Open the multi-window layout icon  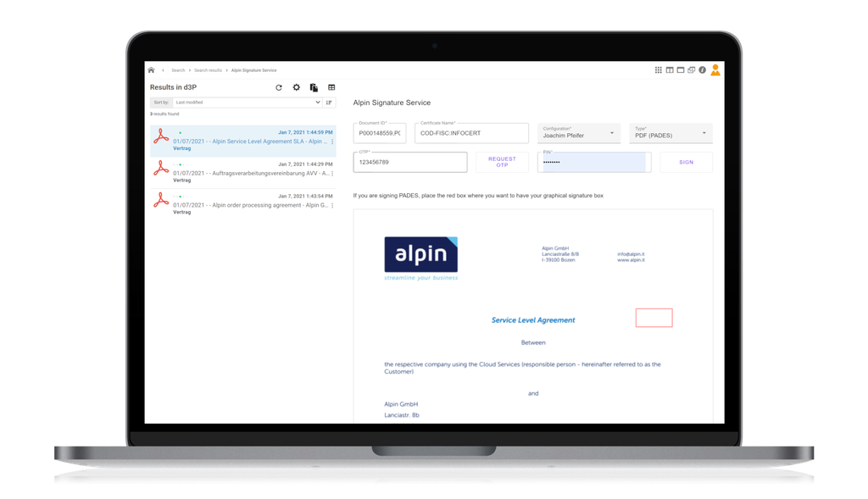coord(692,69)
